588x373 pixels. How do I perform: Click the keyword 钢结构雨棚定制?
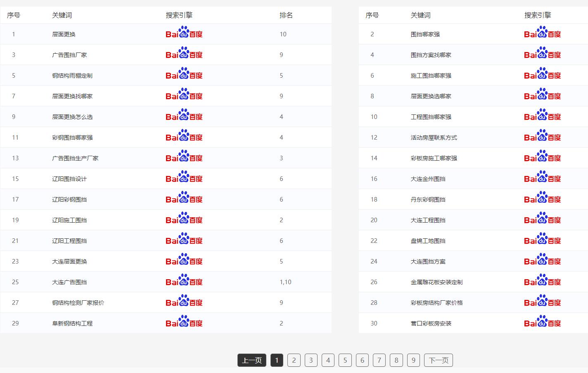point(72,76)
